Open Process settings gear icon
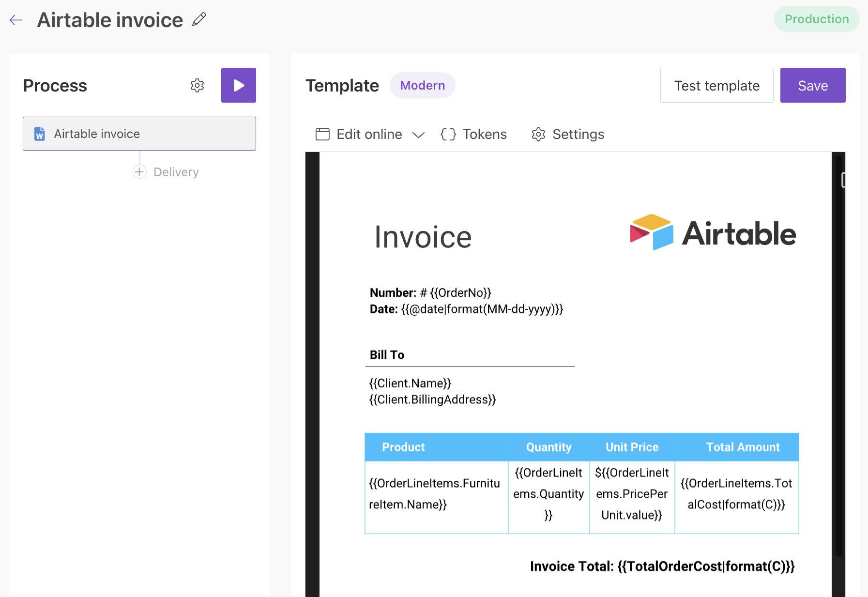Image resolution: width=868 pixels, height=597 pixels. point(197,86)
